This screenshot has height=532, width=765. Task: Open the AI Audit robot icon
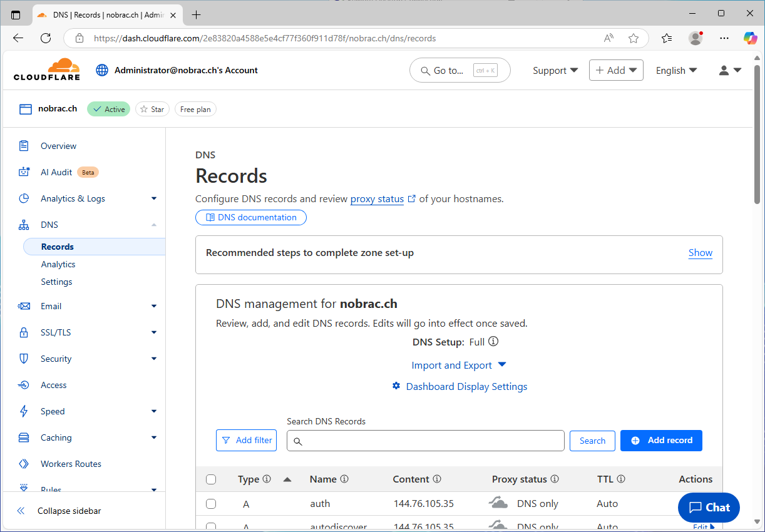(x=24, y=172)
